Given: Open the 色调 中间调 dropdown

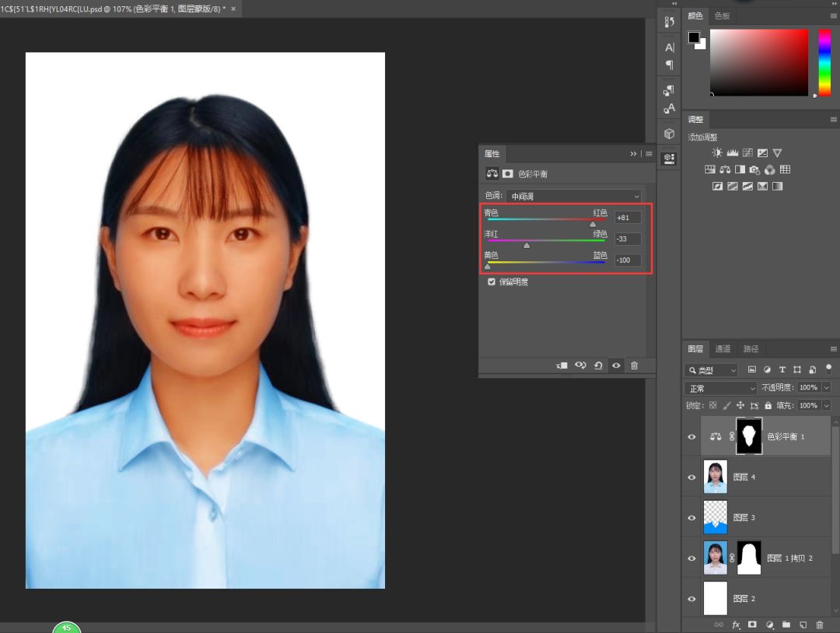Looking at the screenshot, I should point(574,197).
